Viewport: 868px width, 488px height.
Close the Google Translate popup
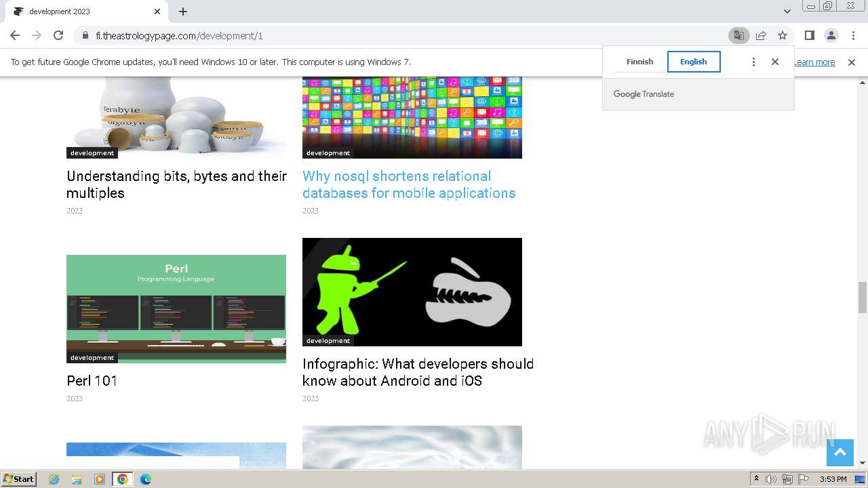coord(775,62)
